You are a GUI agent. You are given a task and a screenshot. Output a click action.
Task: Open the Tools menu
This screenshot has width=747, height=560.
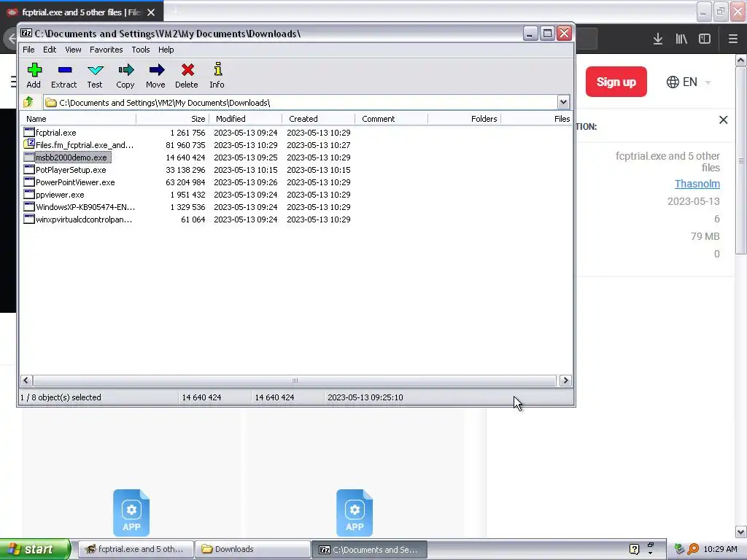pos(141,50)
